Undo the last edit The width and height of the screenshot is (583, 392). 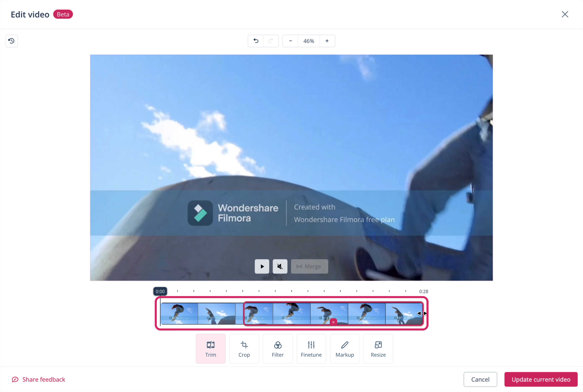coord(256,41)
